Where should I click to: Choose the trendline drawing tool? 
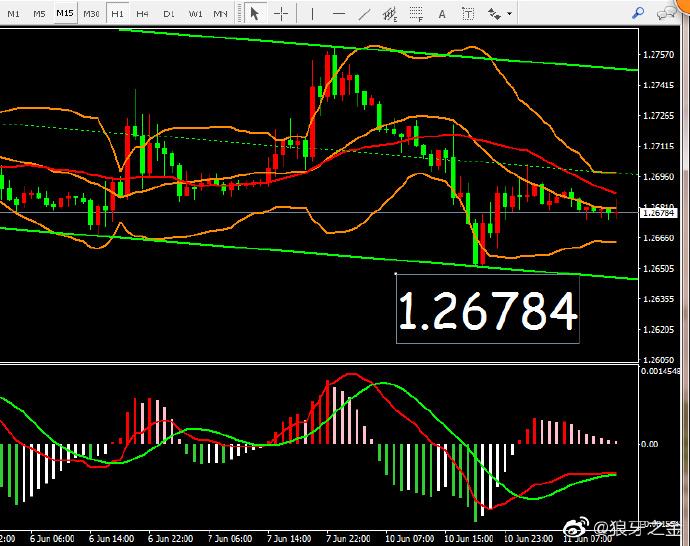[365, 14]
